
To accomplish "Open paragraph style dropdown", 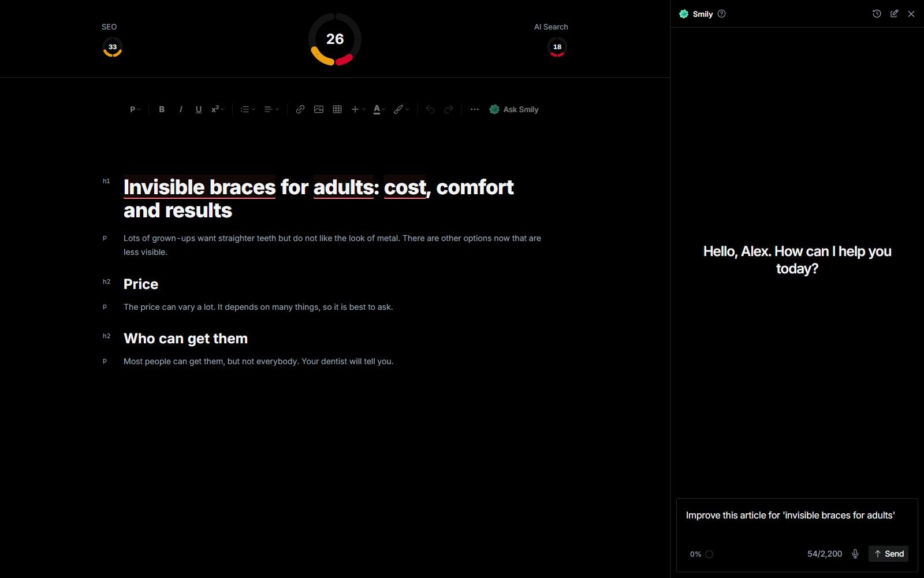I will pos(135,109).
